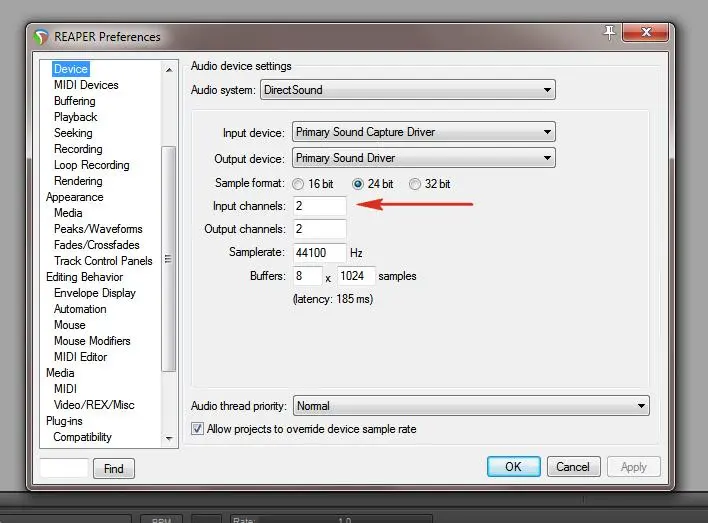The image size is (708, 523).
Task: Open Buffering preferences page
Action: [75, 101]
